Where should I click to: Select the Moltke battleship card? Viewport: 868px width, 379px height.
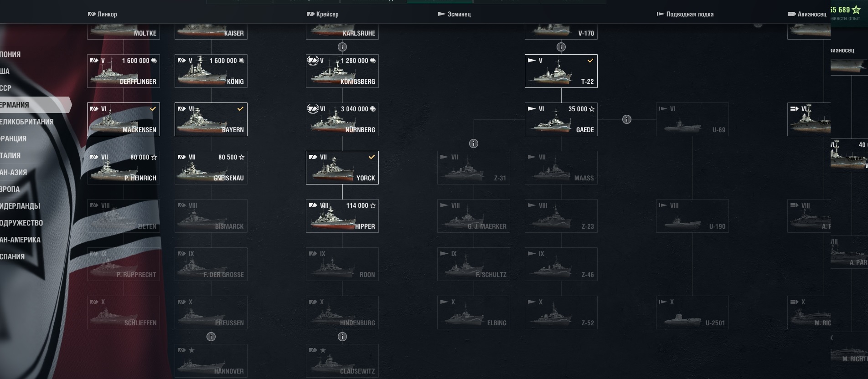(x=124, y=31)
